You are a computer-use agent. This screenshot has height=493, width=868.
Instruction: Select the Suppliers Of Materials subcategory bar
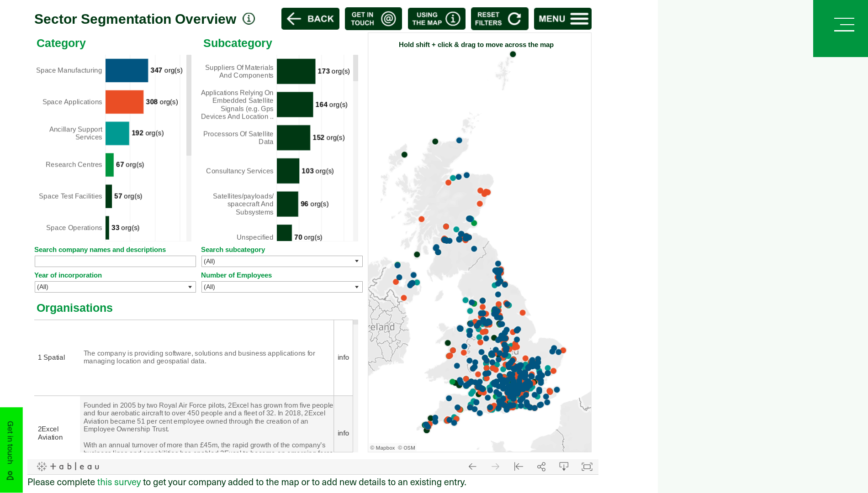(x=296, y=71)
